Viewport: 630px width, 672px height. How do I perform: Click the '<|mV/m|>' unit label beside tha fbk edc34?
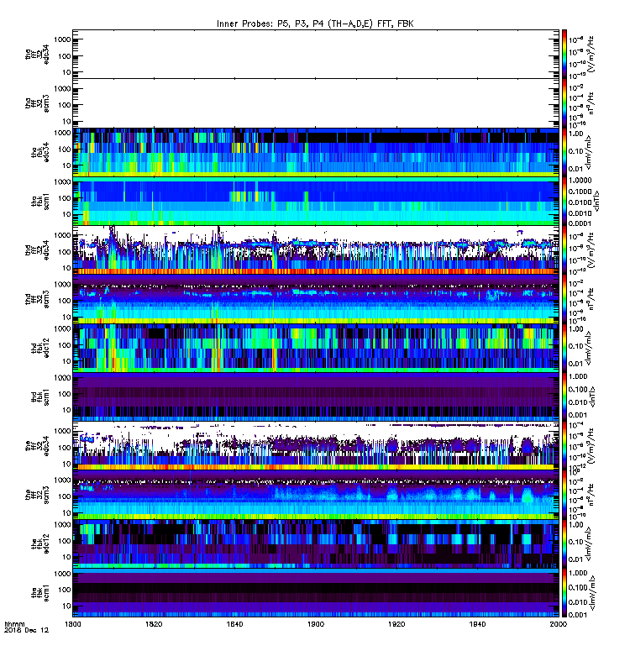tap(589, 152)
